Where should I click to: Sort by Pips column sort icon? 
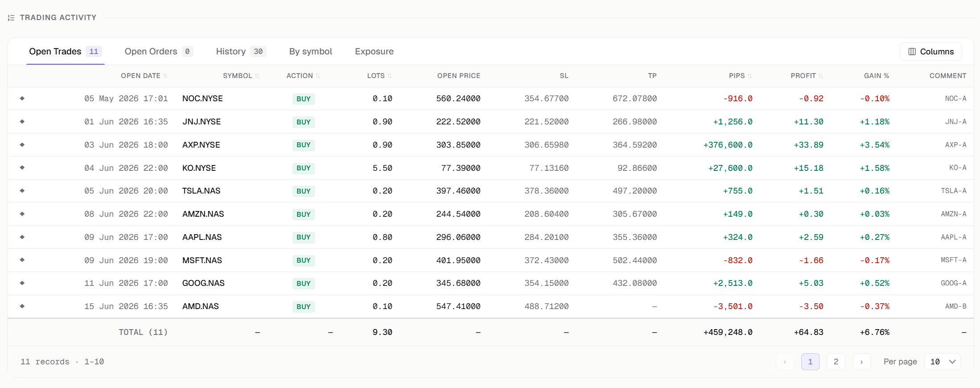[x=750, y=76]
